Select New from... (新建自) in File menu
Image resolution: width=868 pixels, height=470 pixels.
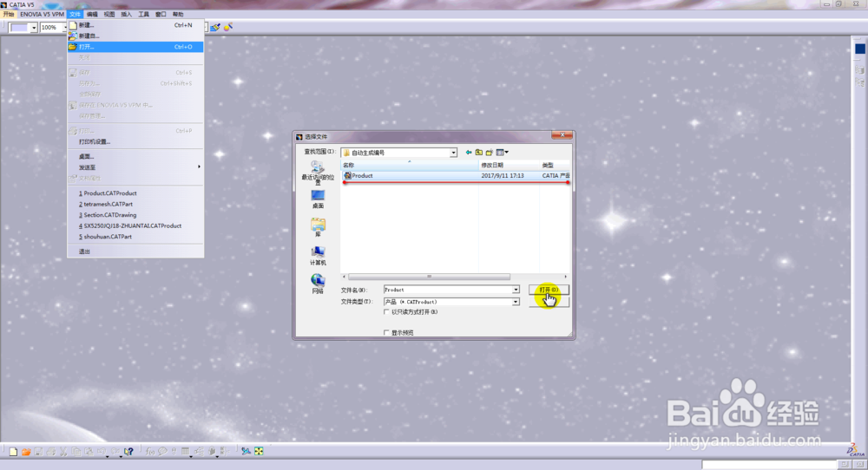[135, 36]
